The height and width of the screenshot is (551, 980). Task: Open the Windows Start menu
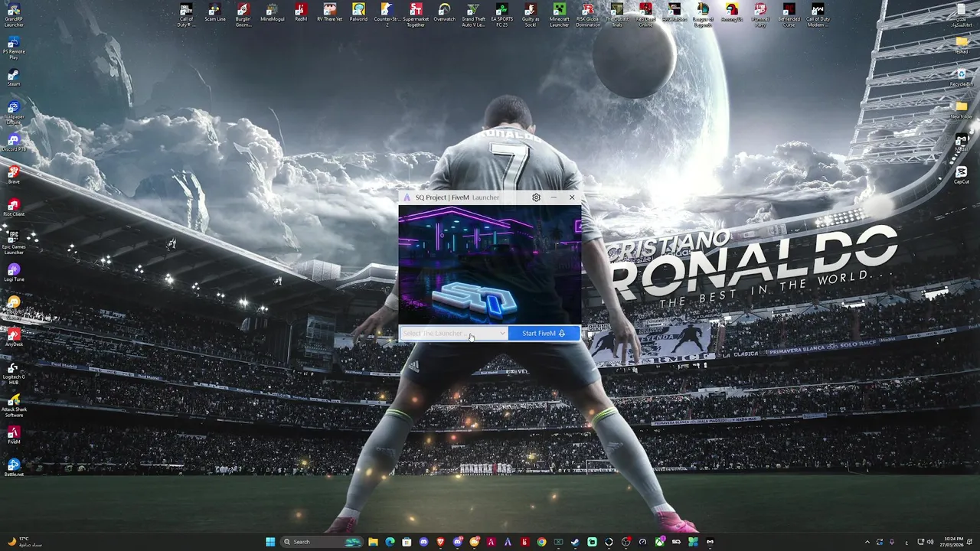[270, 542]
